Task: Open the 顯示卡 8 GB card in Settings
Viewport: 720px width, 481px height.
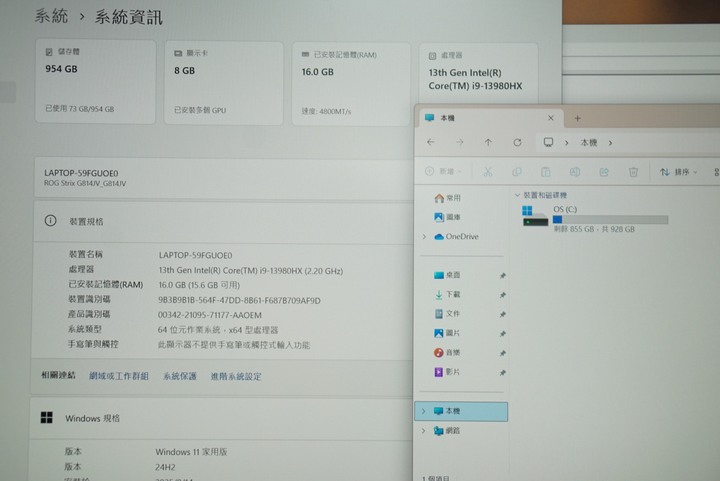Action: 224,83
